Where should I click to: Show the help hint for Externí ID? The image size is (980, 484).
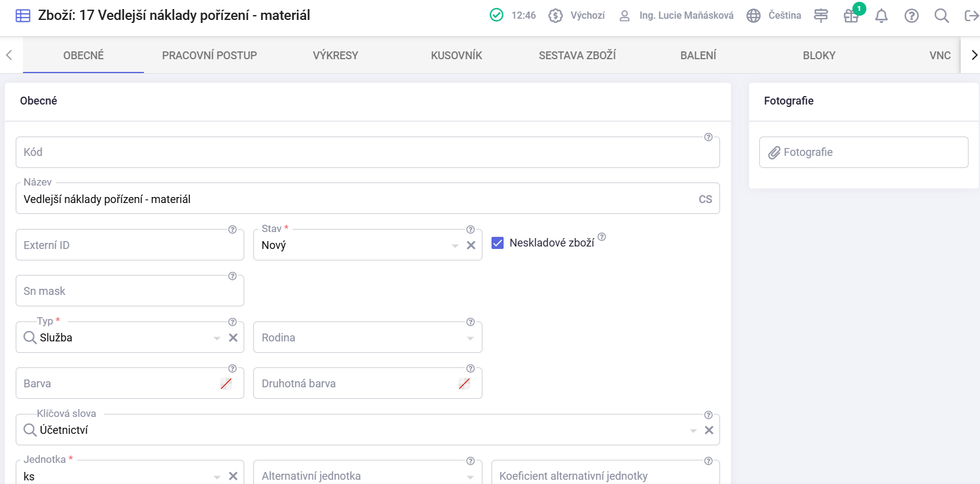pyautogui.click(x=232, y=230)
